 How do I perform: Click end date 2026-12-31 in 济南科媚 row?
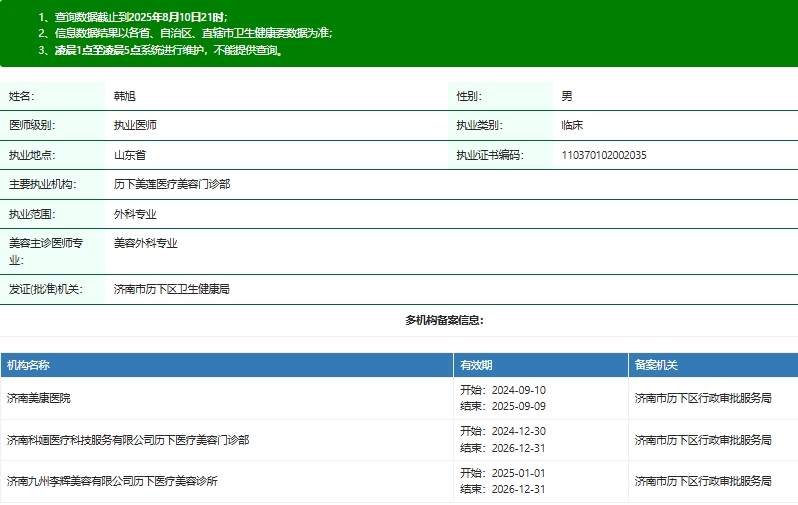(519, 448)
